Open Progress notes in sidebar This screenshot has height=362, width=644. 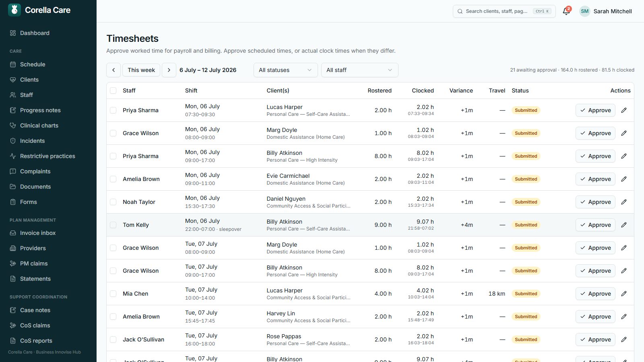(48, 110)
